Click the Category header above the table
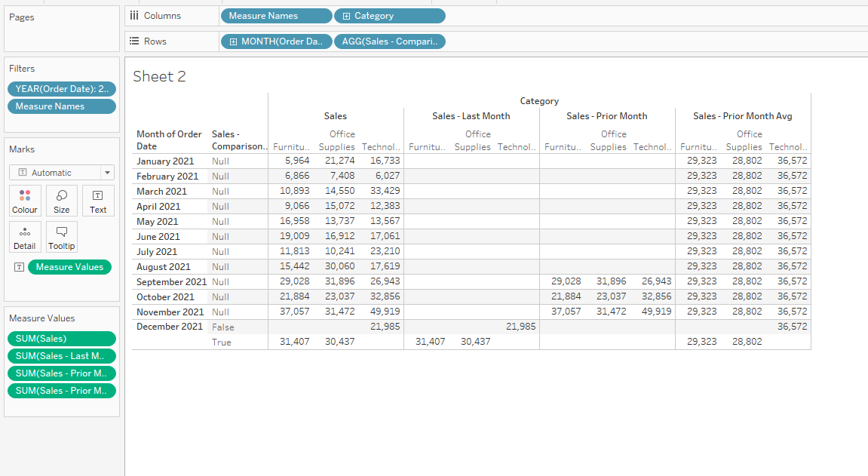 coord(539,101)
